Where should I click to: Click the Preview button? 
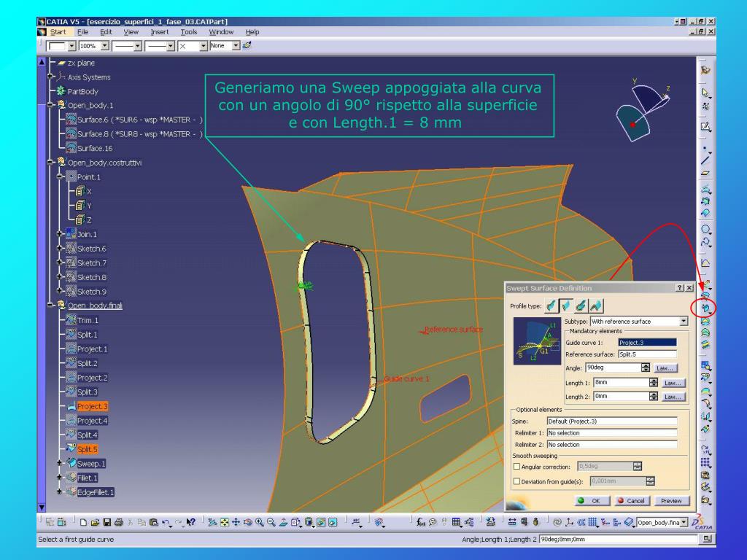(x=671, y=500)
